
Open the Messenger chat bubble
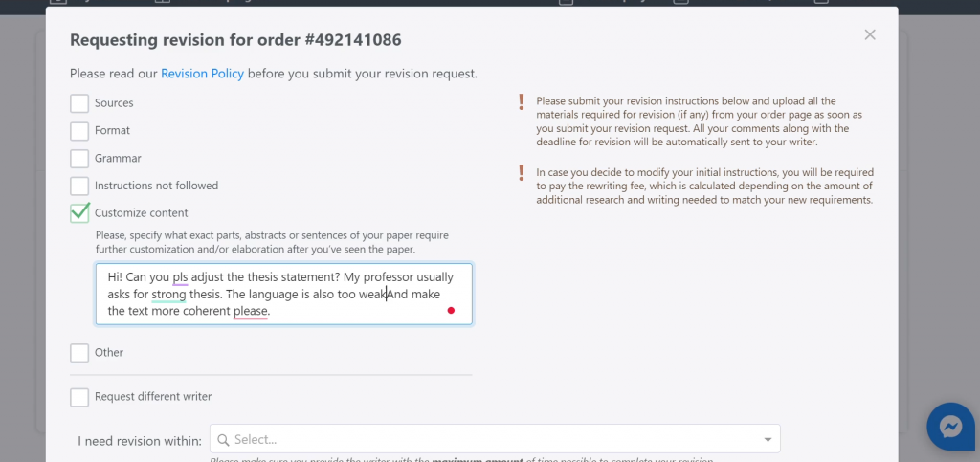(x=949, y=427)
